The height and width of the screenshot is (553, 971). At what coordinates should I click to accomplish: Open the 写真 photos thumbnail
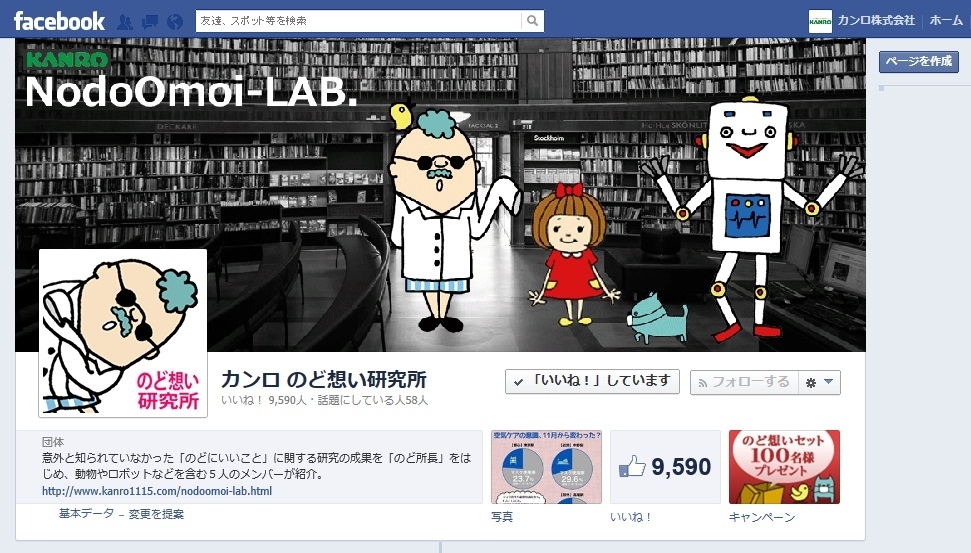point(546,467)
